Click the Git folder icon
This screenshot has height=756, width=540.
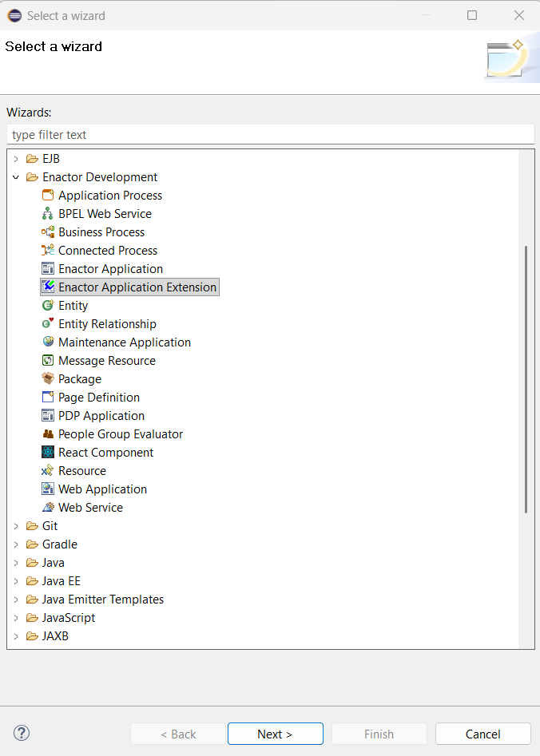[32, 525]
